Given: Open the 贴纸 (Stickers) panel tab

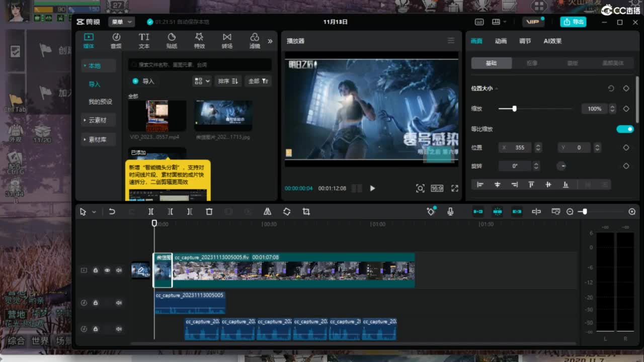Looking at the screenshot, I should click(x=172, y=41).
